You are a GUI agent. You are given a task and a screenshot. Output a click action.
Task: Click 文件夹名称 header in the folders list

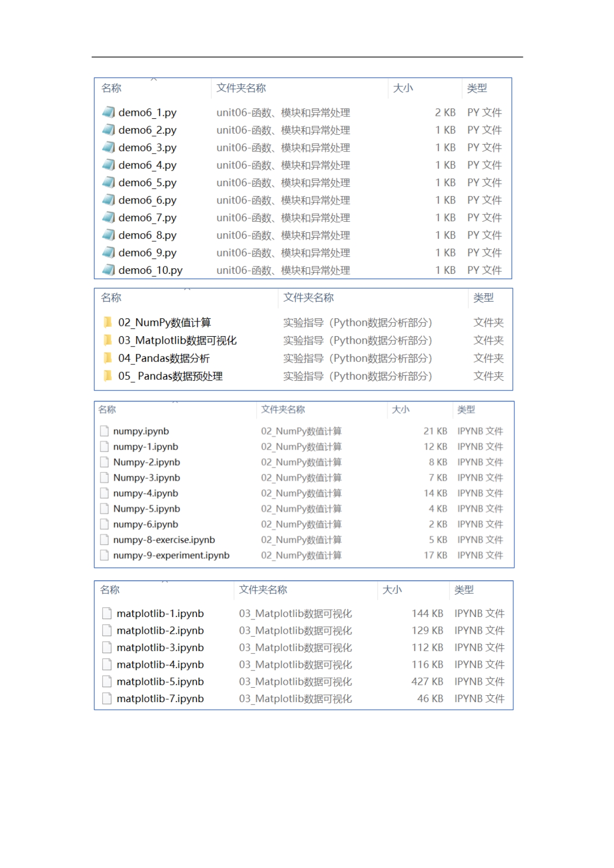(x=308, y=298)
